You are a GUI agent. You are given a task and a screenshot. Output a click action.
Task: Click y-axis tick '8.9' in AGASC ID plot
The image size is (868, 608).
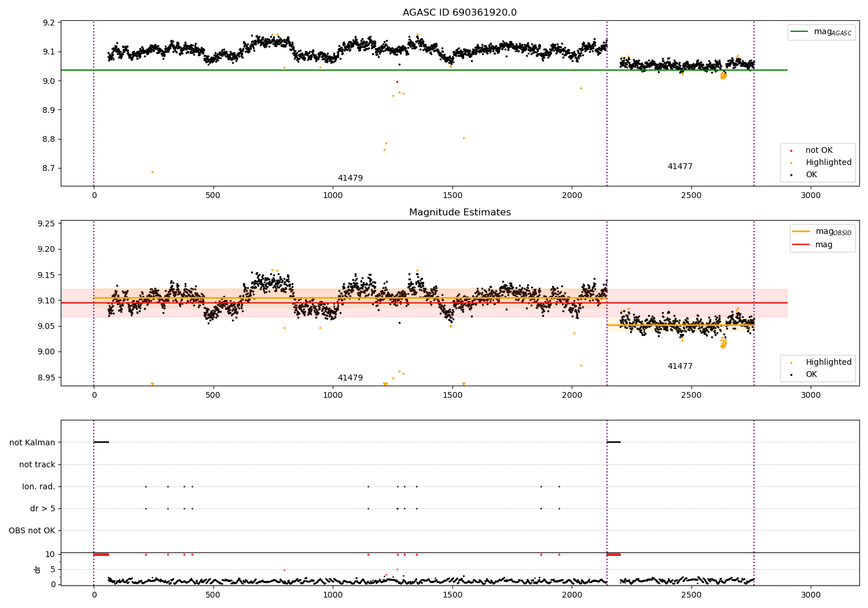(49, 111)
